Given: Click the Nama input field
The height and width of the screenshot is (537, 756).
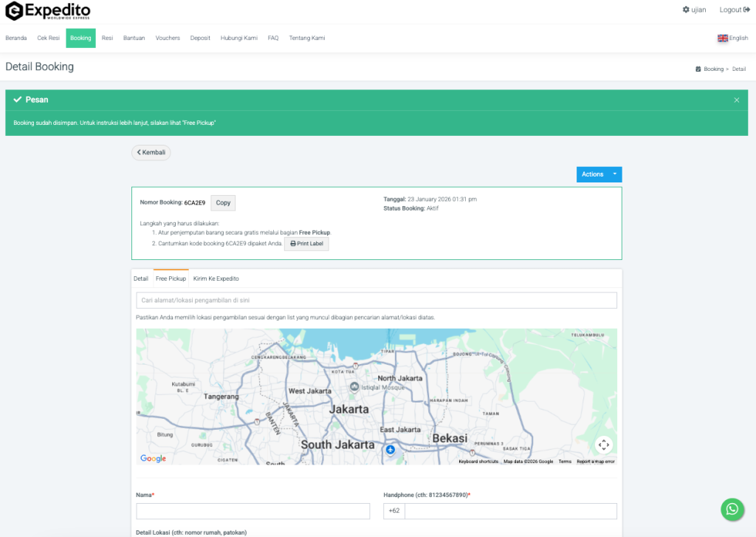Looking at the screenshot, I should [252, 511].
